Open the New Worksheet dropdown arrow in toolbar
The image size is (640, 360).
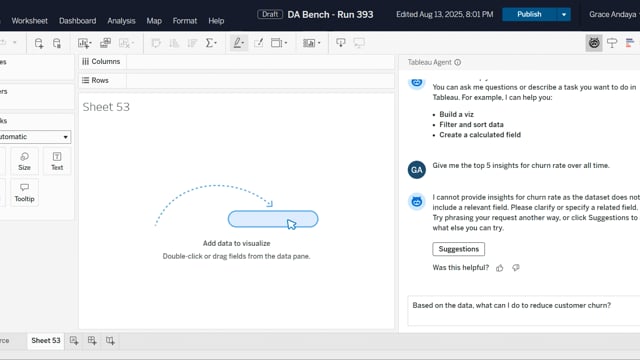[x=90, y=43]
